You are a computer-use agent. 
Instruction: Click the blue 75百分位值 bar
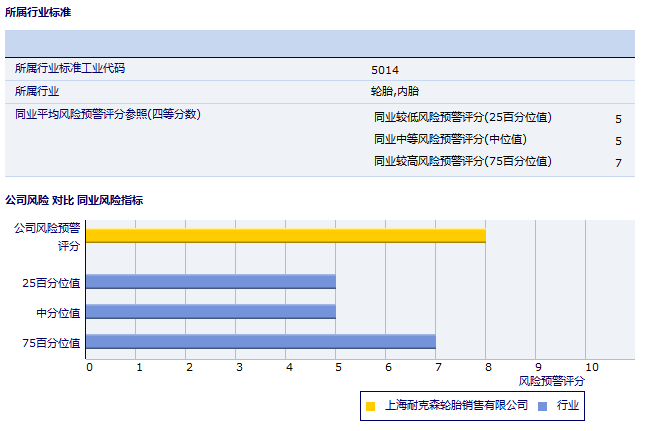pos(261,341)
